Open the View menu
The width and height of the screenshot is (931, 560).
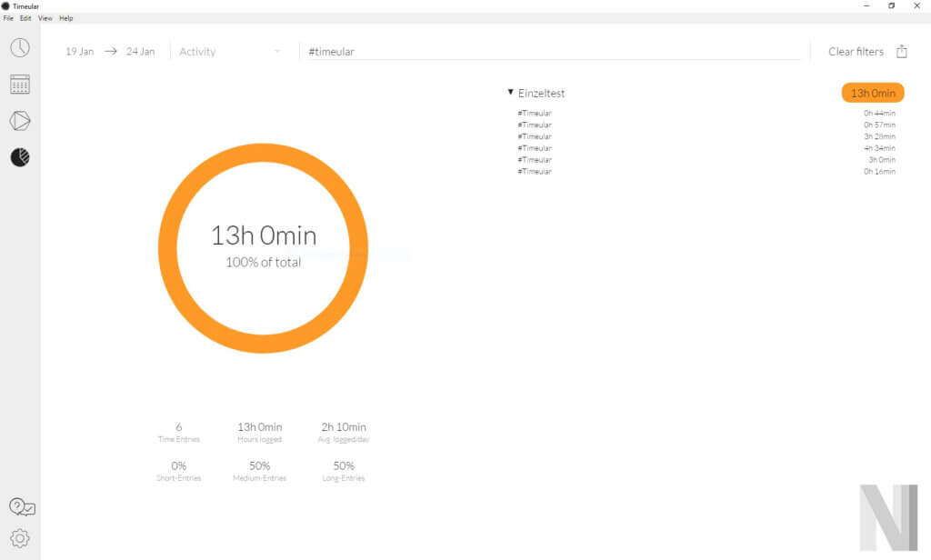[45, 18]
